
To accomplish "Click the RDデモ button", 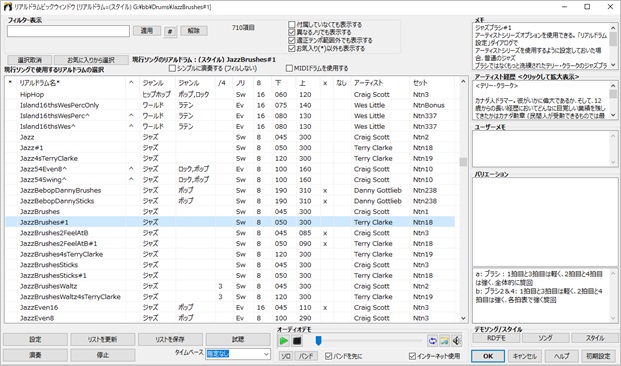I will (x=496, y=338).
